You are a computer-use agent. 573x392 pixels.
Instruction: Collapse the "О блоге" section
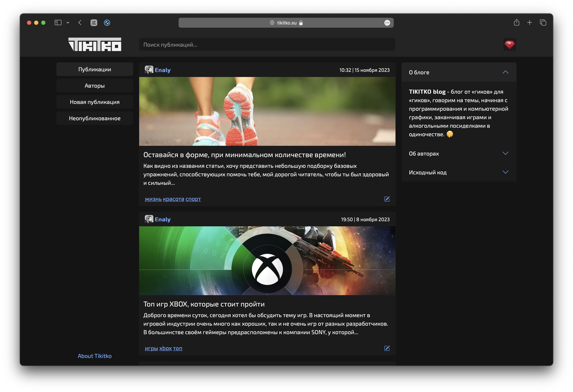[505, 72]
